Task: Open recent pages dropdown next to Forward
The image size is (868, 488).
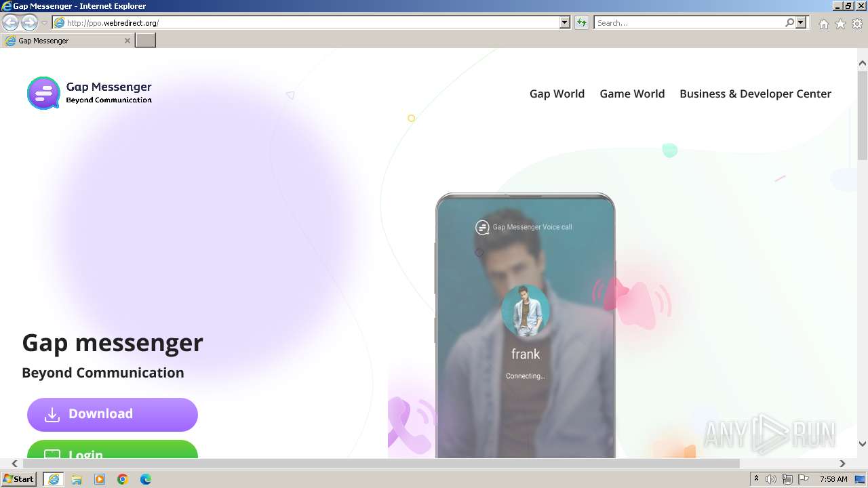Action: [45, 23]
